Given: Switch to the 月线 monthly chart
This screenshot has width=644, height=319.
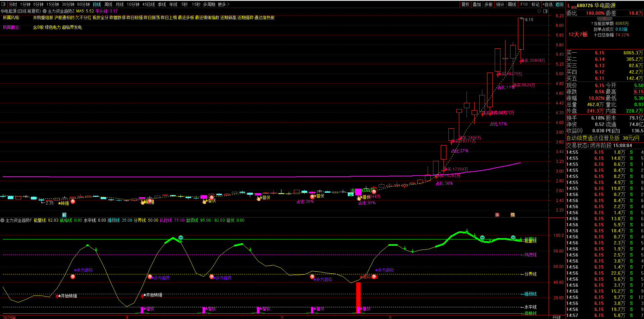Looking at the screenshot, I should pos(120,4).
